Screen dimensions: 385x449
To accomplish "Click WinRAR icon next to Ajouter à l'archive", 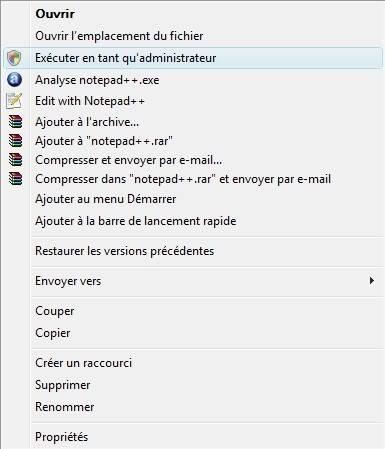I will point(15,122).
